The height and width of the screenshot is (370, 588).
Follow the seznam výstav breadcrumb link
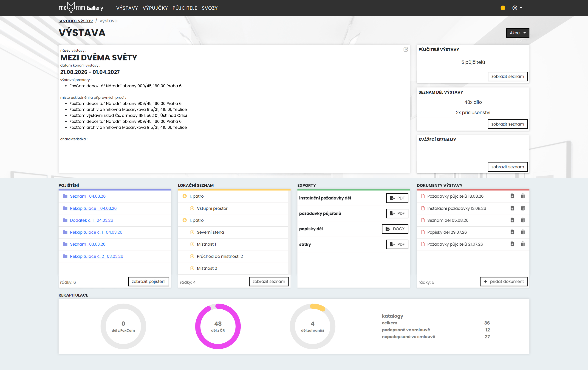76,21
